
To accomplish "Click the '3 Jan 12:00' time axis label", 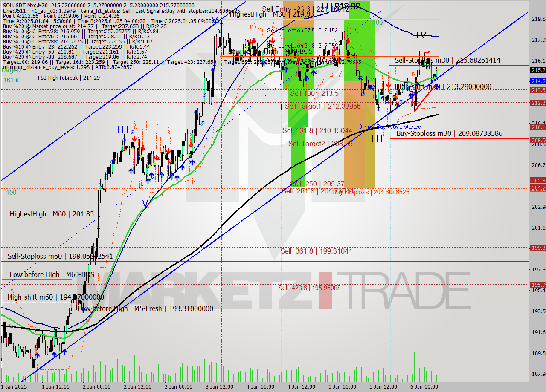I will click(x=220, y=387).
